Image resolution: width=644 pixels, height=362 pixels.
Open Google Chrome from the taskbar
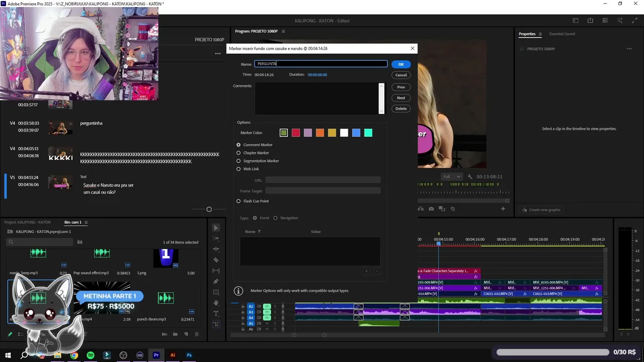[74, 355]
